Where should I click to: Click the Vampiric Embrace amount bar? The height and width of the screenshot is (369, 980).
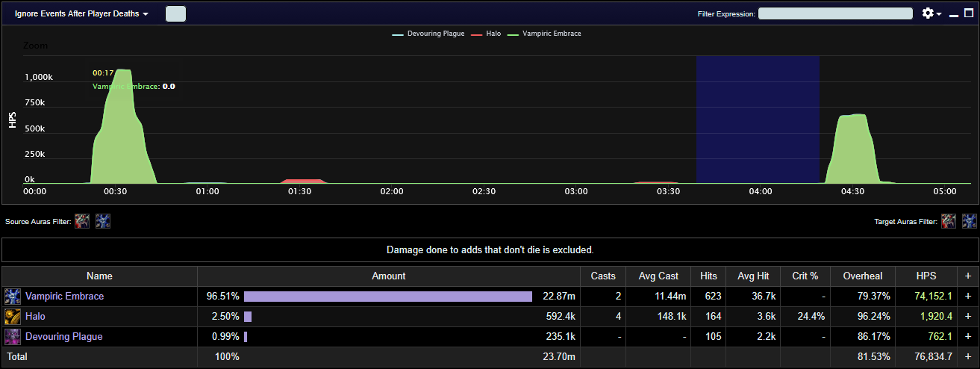pos(387,297)
